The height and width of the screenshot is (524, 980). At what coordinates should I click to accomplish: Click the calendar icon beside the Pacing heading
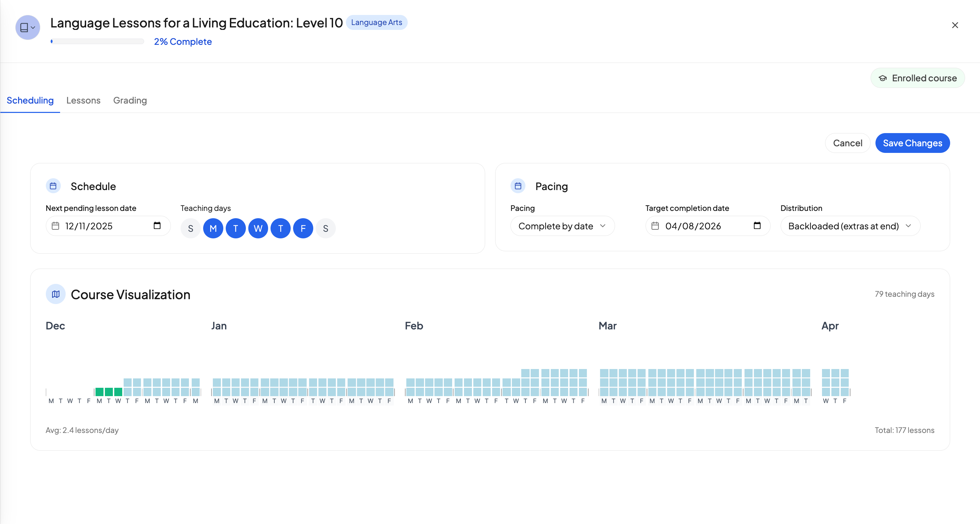518,186
